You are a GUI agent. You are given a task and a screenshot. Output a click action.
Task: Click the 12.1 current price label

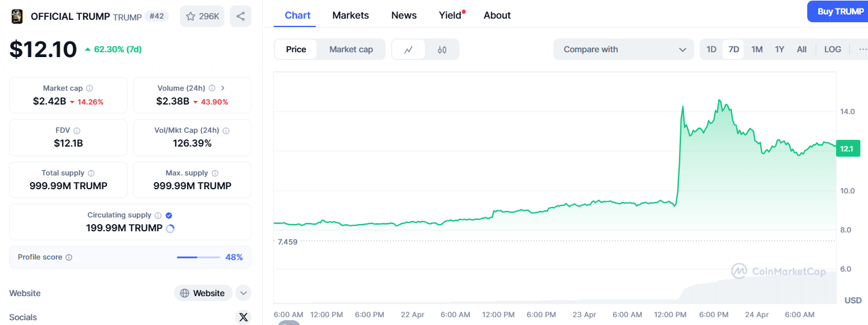848,148
